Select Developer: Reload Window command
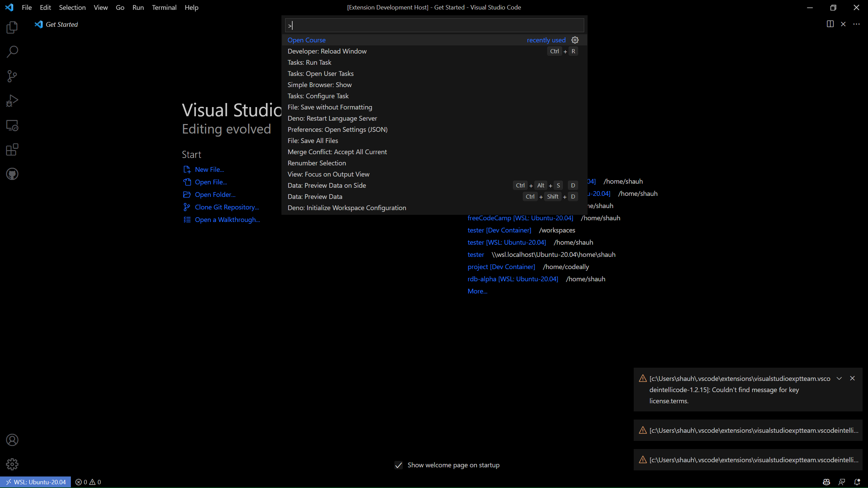The height and width of the screenshot is (488, 868). click(x=327, y=51)
